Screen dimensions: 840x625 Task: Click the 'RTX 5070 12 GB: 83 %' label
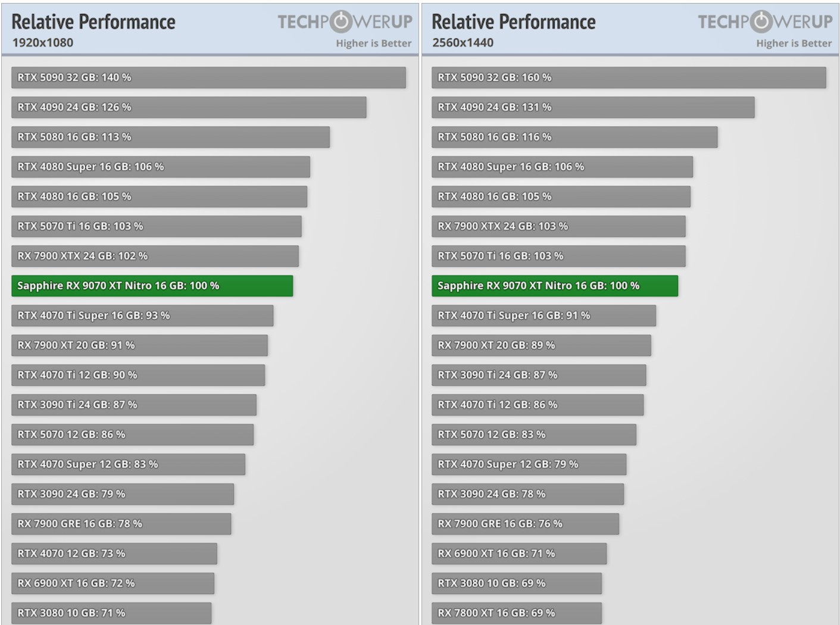[x=492, y=435]
